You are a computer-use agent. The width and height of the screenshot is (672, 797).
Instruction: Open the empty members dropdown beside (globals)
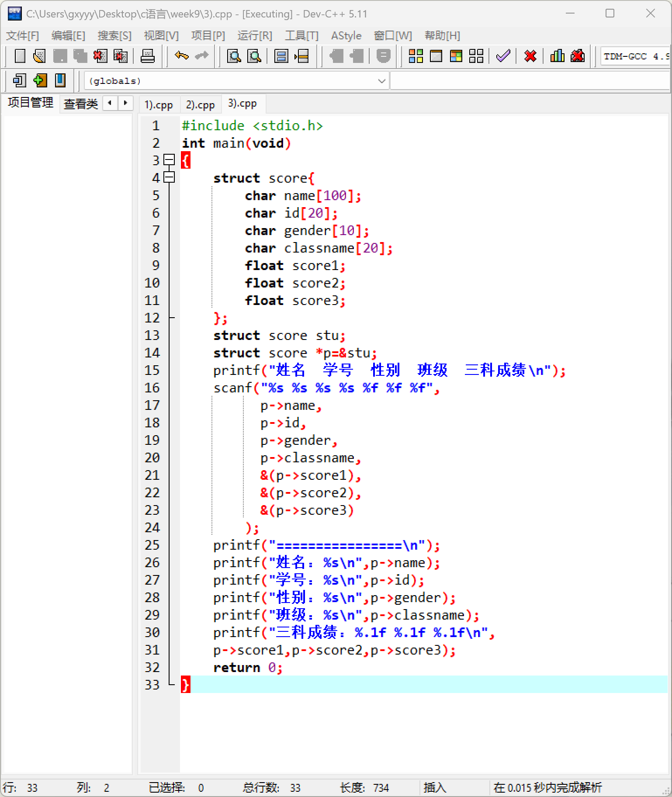pyautogui.click(x=530, y=81)
